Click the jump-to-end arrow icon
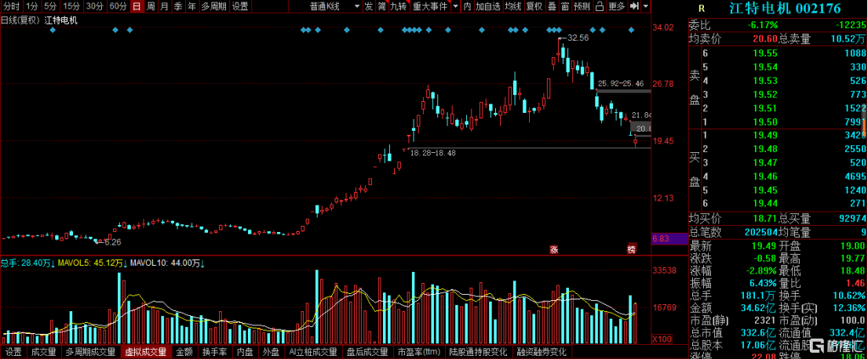This screenshot has width=868, height=359. pos(634,6)
